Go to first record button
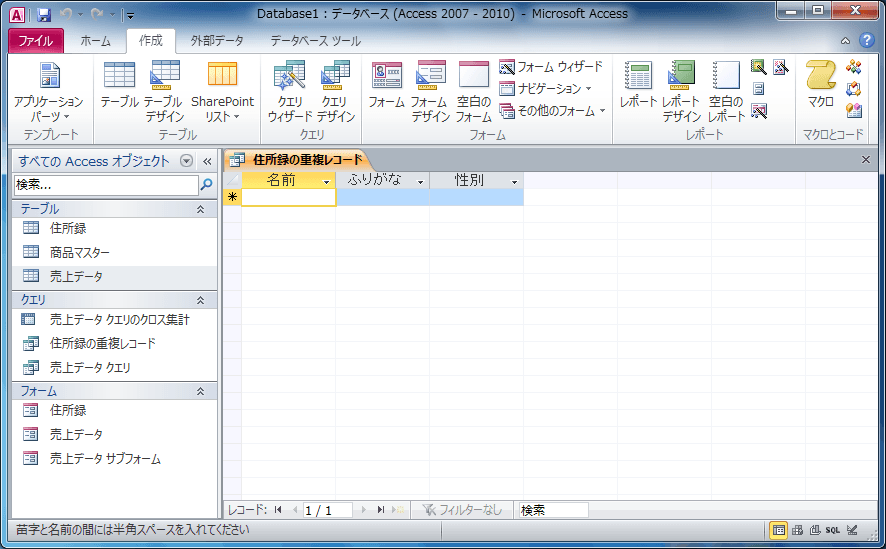Screen dimensions: 886x549 click(278, 510)
